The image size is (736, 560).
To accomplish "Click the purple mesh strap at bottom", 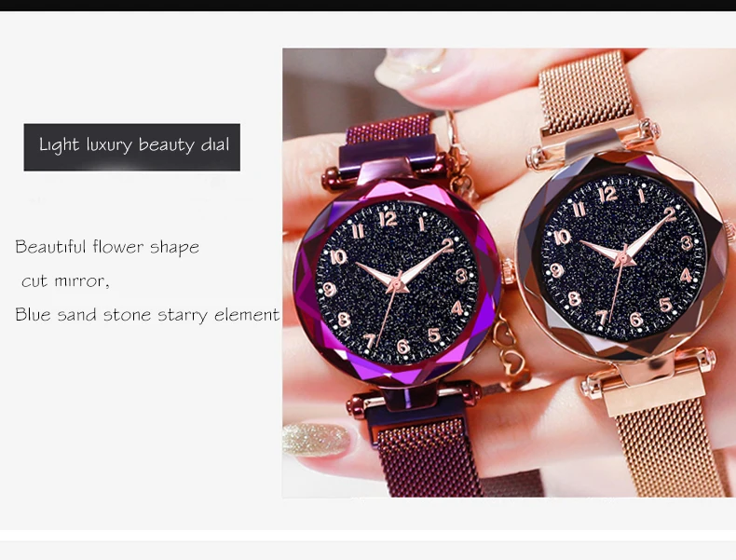I will [427, 458].
